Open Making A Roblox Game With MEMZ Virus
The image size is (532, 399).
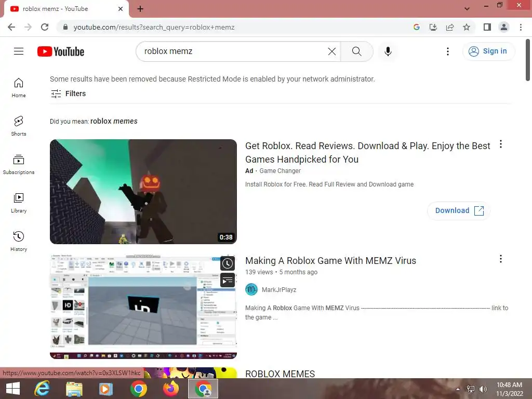(x=330, y=261)
